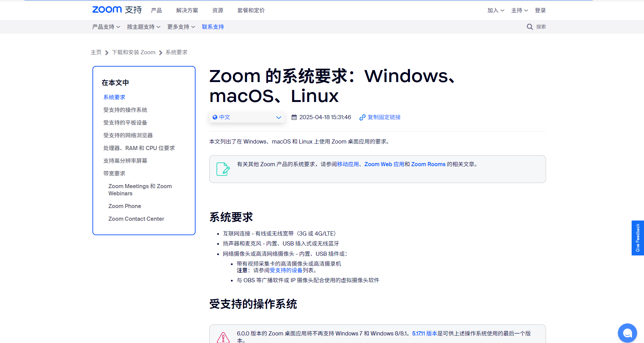
Task: Expand the 按主题支持 dropdown menu
Action: pyautogui.click(x=143, y=27)
